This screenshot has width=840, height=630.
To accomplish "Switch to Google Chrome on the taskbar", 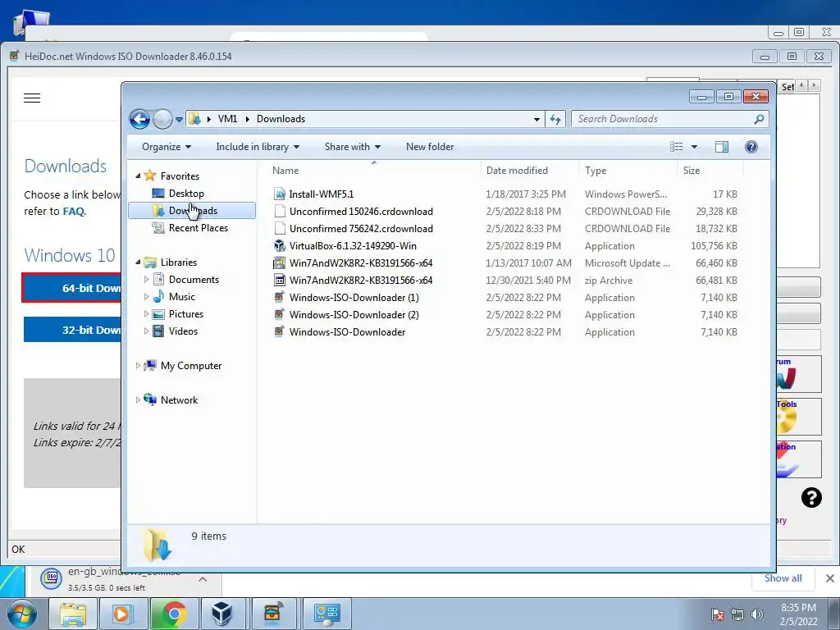I will pos(174,614).
